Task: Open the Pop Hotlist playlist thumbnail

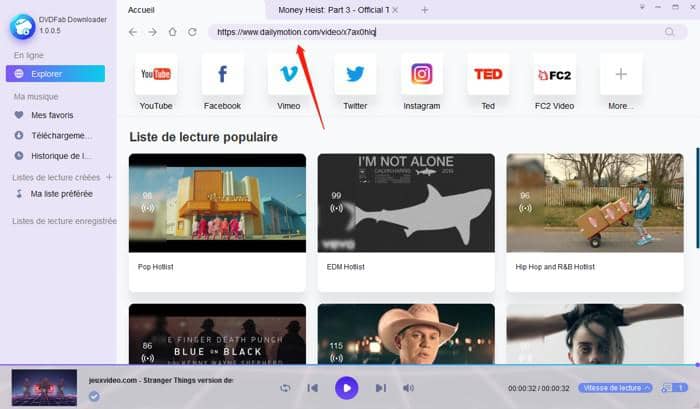Action: (x=217, y=203)
